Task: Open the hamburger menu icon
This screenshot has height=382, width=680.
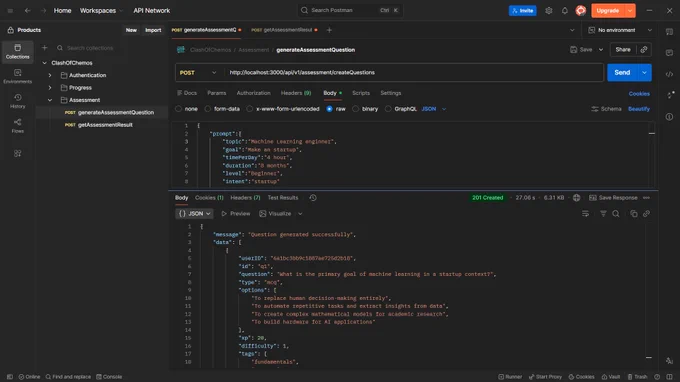Action: click(10, 10)
